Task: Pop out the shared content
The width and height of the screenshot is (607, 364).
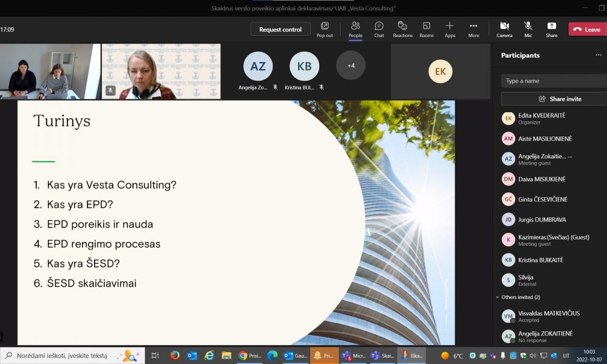Action: pyautogui.click(x=324, y=29)
